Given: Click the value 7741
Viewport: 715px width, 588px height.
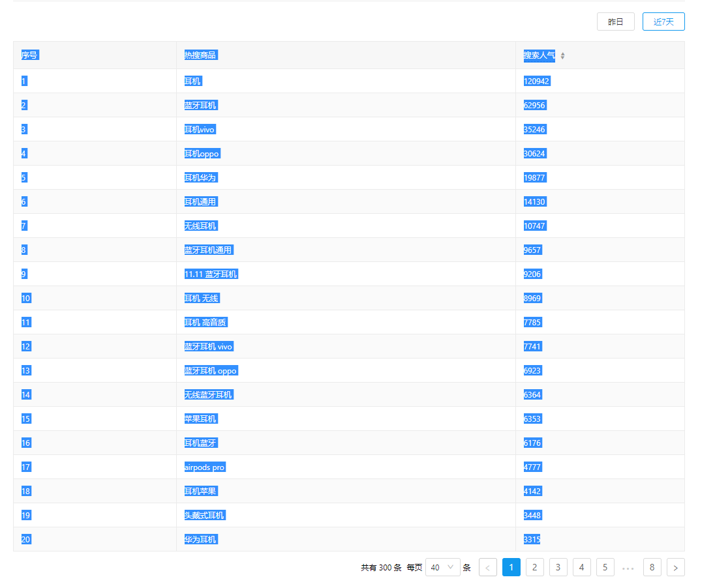Looking at the screenshot, I should coord(532,347).
